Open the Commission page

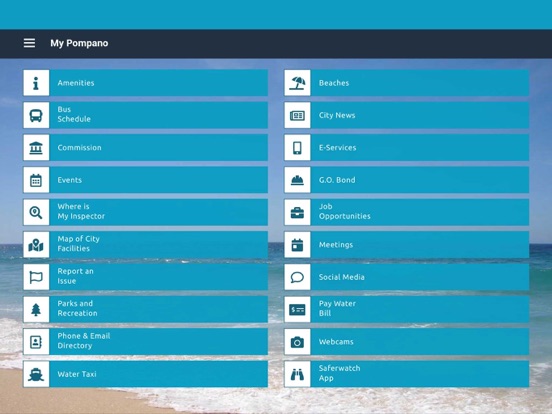point(145,148)
